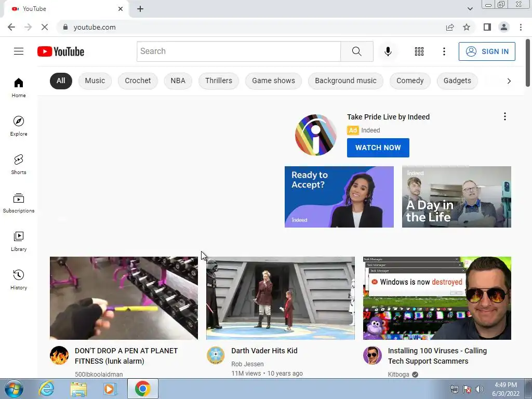Open Planet Fitness pen video thumbnail
The image size is (532, 399).
click(x=124, y=298)
